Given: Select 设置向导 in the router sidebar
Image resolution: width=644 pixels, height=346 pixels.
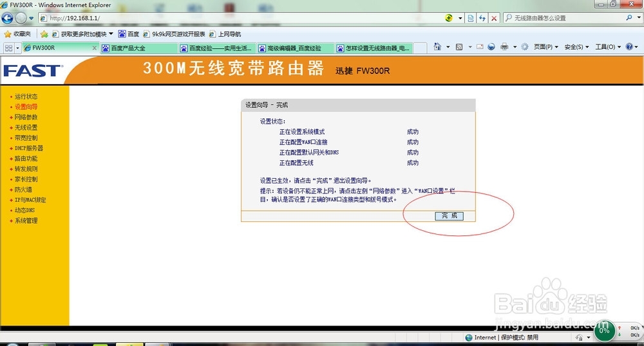Looking at the screenshot, I should [x=26, y=107].
